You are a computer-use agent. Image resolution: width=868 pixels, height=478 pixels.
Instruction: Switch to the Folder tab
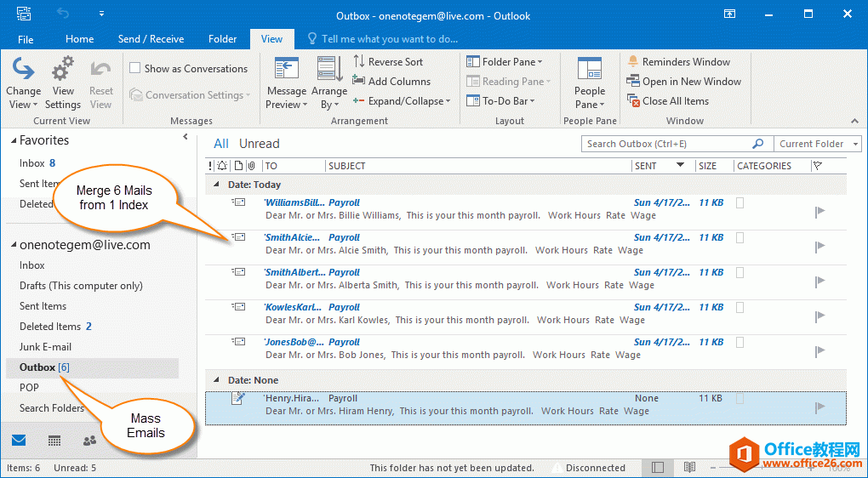coord(223,39)
